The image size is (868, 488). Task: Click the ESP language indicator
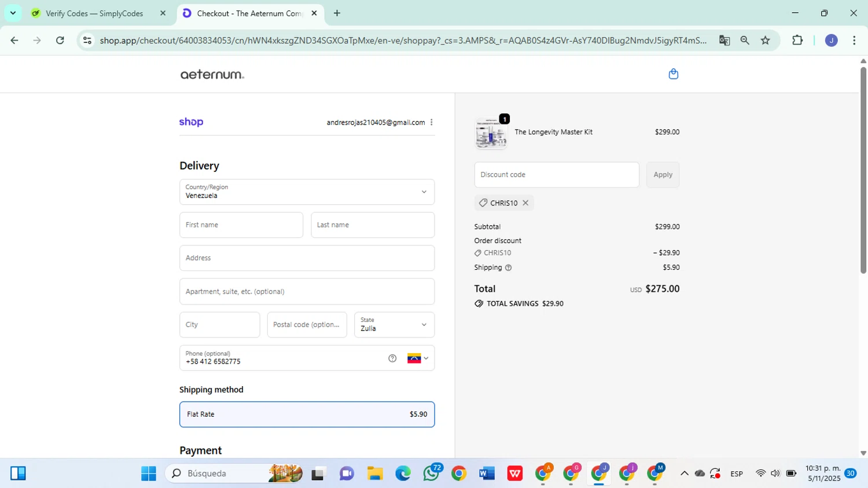tap(737, 474)
